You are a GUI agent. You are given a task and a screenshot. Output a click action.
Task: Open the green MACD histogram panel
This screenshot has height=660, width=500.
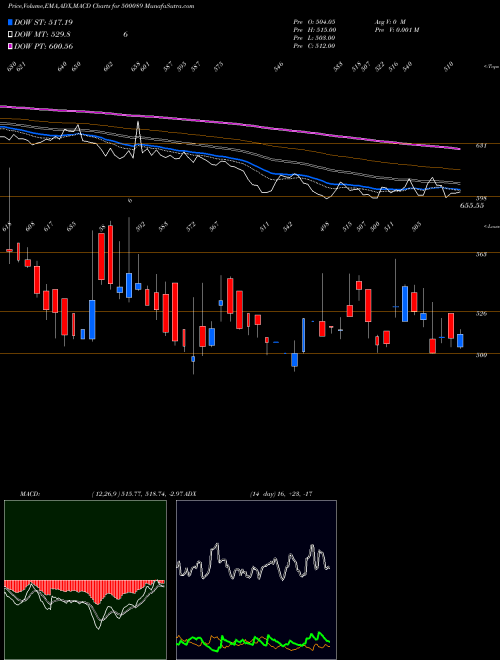[85, 580]
